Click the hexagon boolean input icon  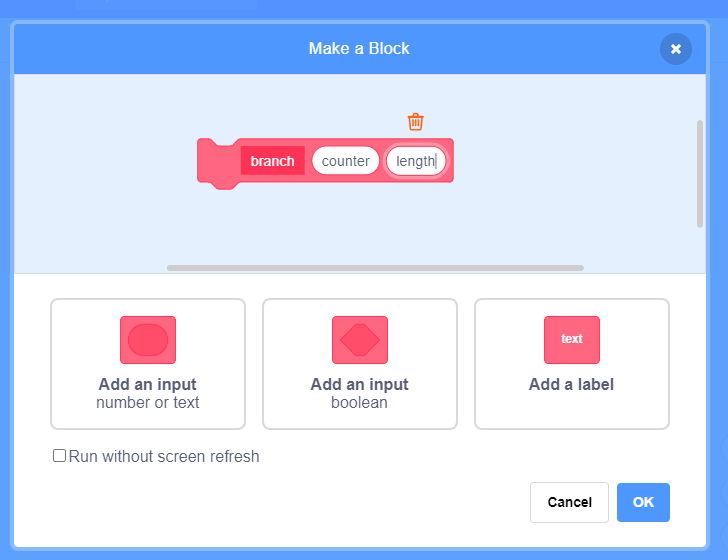[x=360, y=340]
